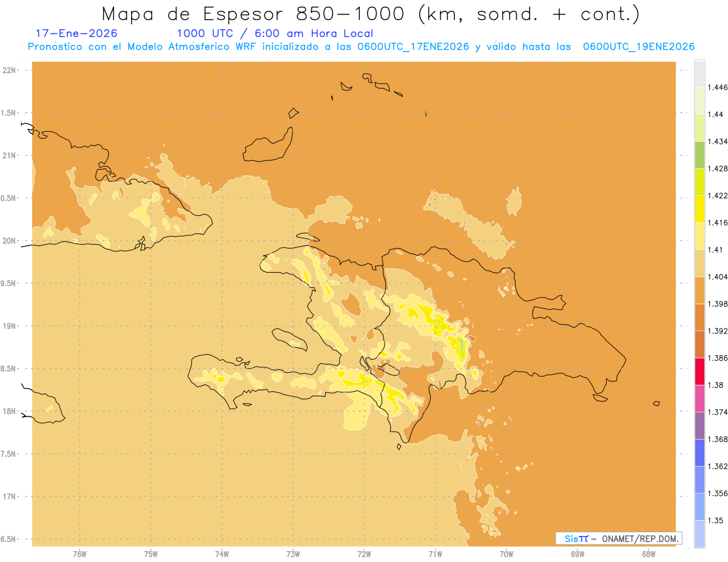The width and height of the screenshot is (728, 562).
Task: Click the latitude axis label 21N
Action: pos(8,155)
